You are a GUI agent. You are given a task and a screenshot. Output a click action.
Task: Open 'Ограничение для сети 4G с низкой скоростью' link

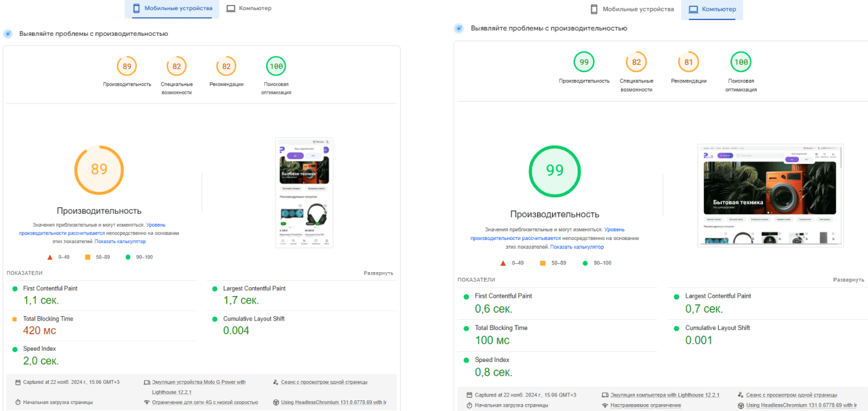click(x=205, y=402)
